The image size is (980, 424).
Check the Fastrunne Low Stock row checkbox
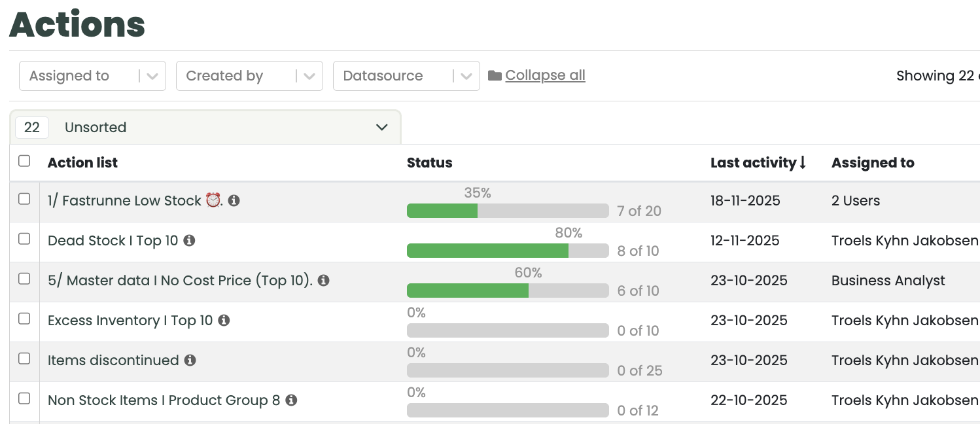pos(24,199)
